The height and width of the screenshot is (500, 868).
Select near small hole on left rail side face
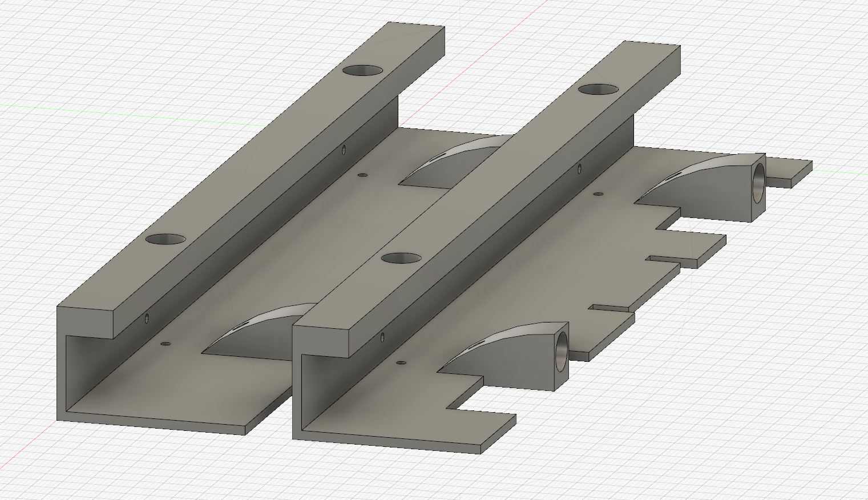(x=147, y=318)
